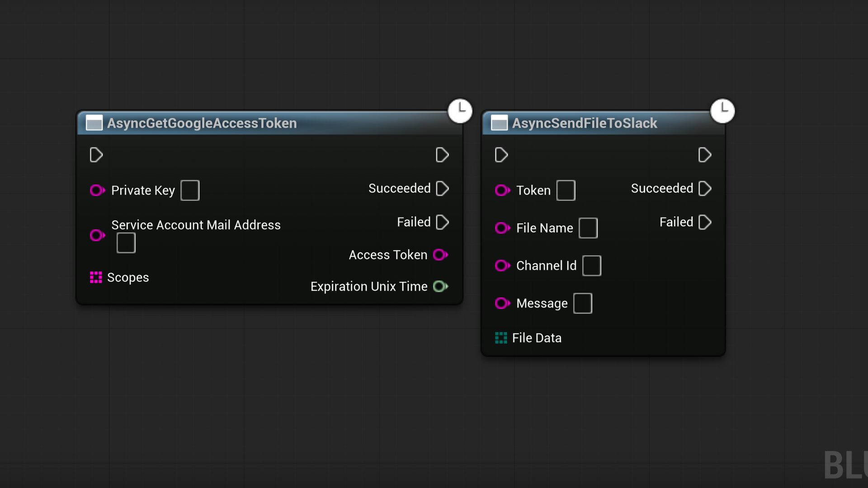This screenshot has height=488, width=868.
Task: Click the Service Account Mail Address value box
Action: click(126, 243)
